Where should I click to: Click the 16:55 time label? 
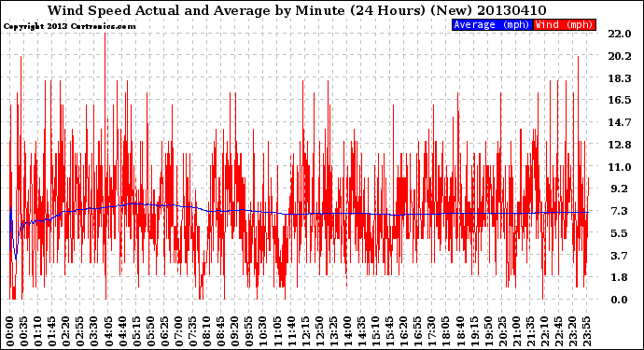tap(418, 331)
